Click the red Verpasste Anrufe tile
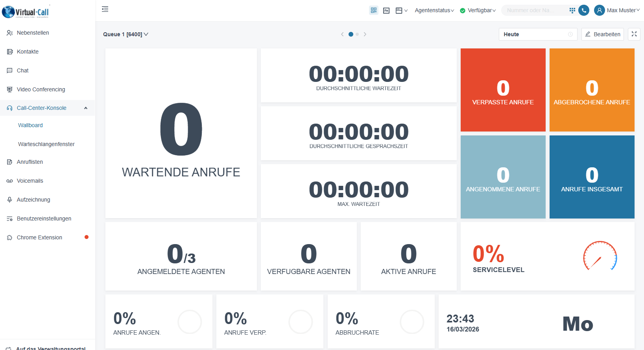The height and width of the screenshot is (350, 644). click(503, 90)
